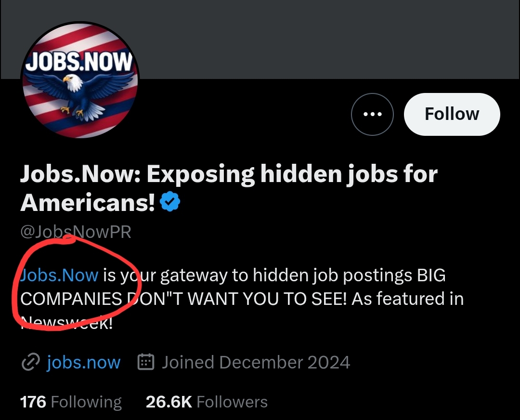Open the blue Jobs.Now link in bio
The image size is (520, 420).
pyautogui.click(x=59, y=275)
